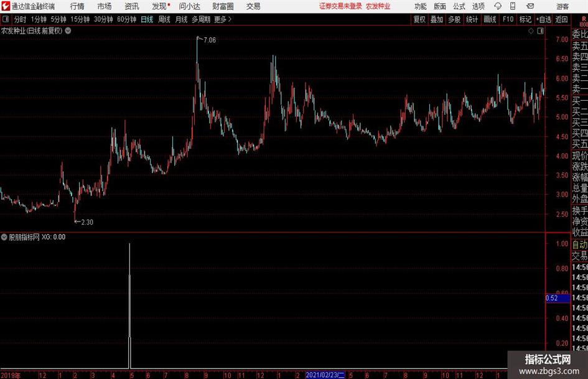Viewport: 588px width, 379px height.
Task: Click the 统计 statistics button
Action: 472,19
